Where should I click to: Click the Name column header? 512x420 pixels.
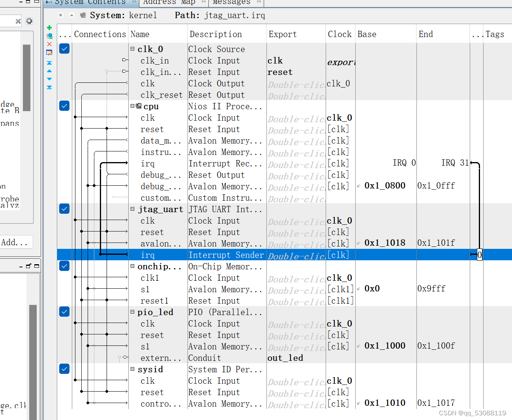pos(158,34)
